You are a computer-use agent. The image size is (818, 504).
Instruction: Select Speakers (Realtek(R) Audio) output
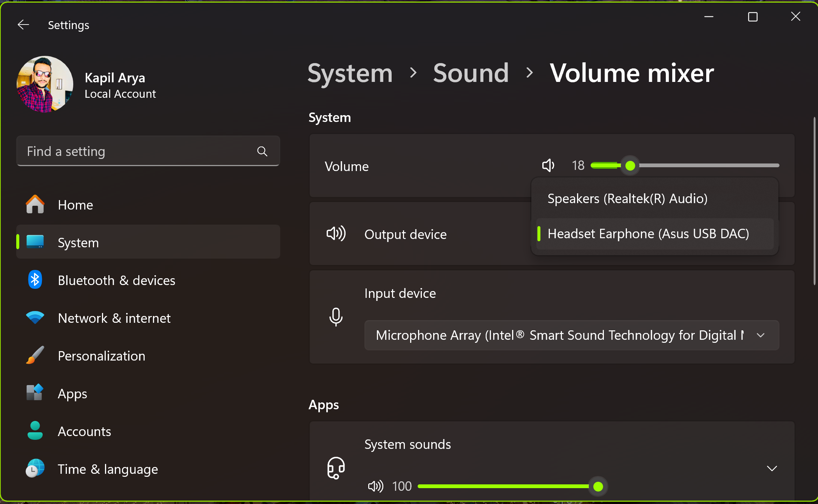(x=627, y=199)
